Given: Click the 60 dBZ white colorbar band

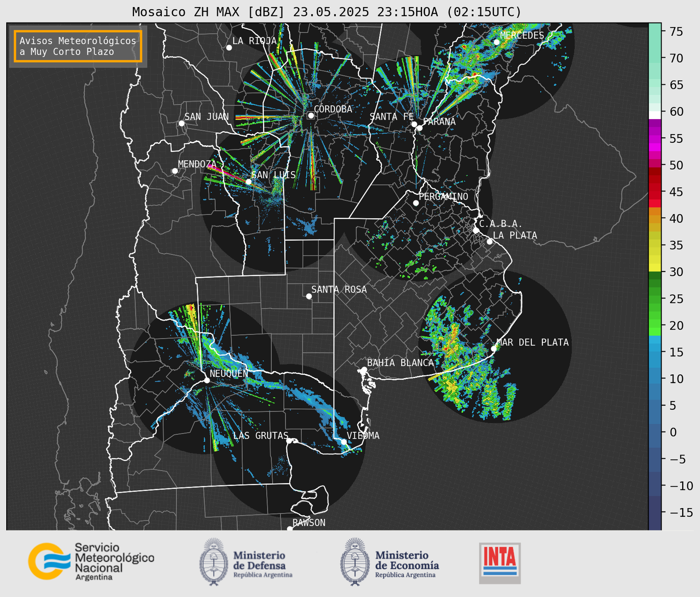Looking at the screenshot, I should click(x=655, y=115).
